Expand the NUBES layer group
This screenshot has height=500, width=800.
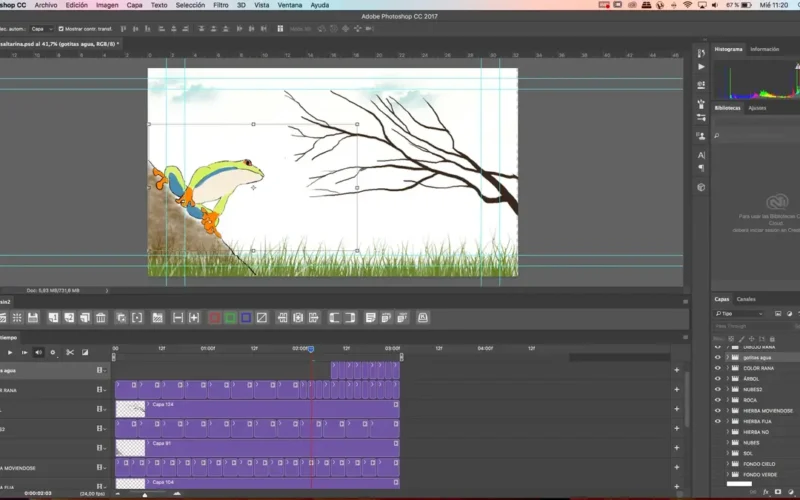pos(728,443)
